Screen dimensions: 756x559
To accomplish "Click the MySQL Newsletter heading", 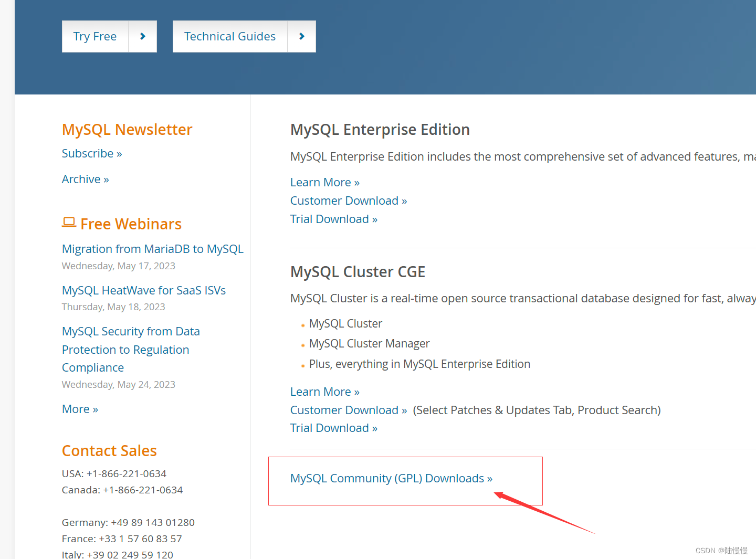I will (x=127, y=130).
